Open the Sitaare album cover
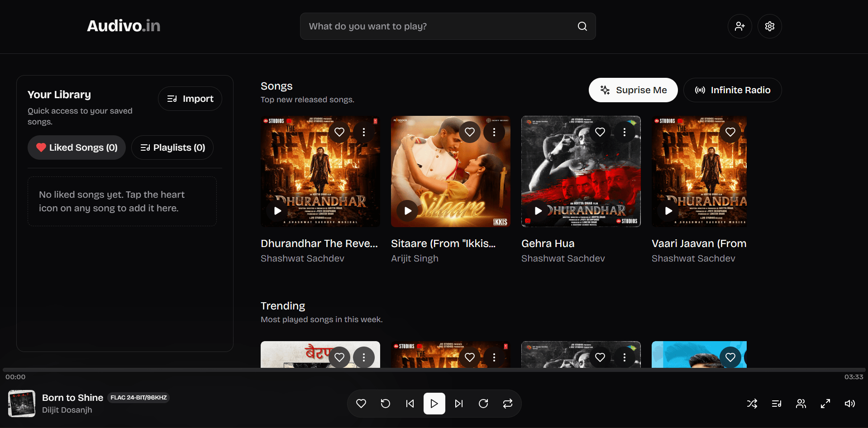The width and height of the screenshot is (868, 428). [x=451, y=171]
